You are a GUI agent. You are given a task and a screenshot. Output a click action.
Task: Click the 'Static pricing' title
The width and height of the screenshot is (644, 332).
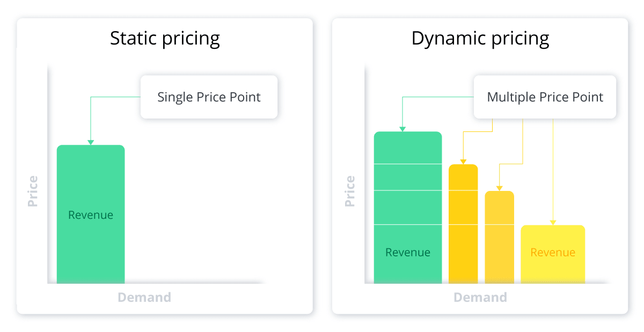(165, 39)
